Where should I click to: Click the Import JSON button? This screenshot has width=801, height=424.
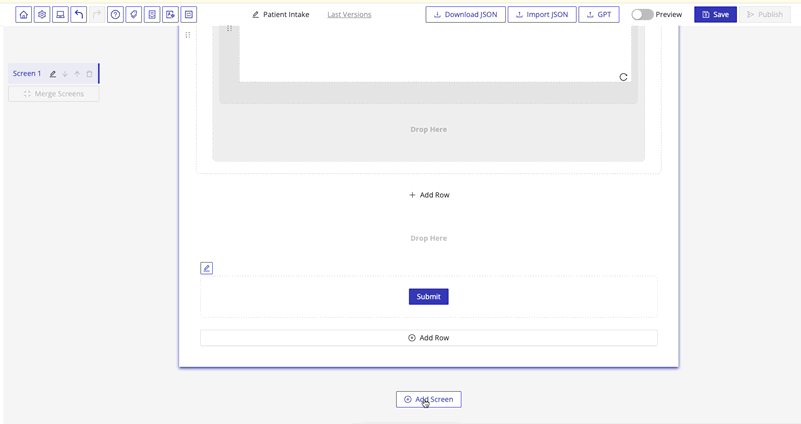[x=541, y=15]
